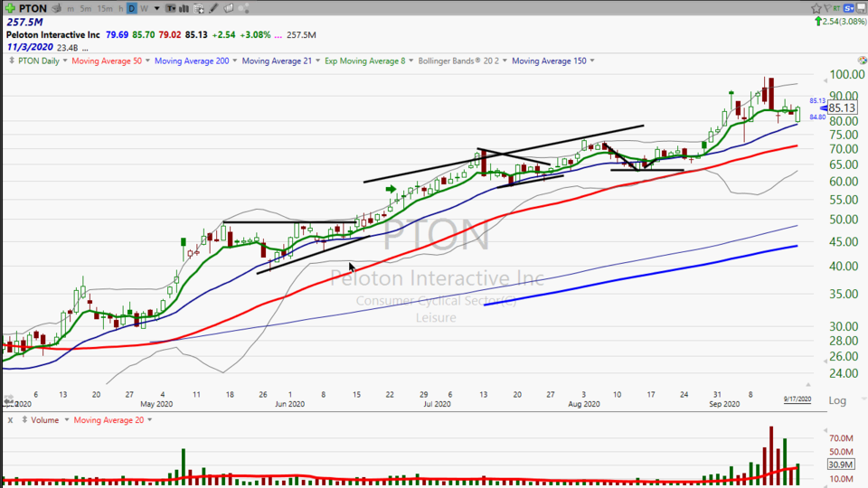Click the Sep 2020 month label

724,404
